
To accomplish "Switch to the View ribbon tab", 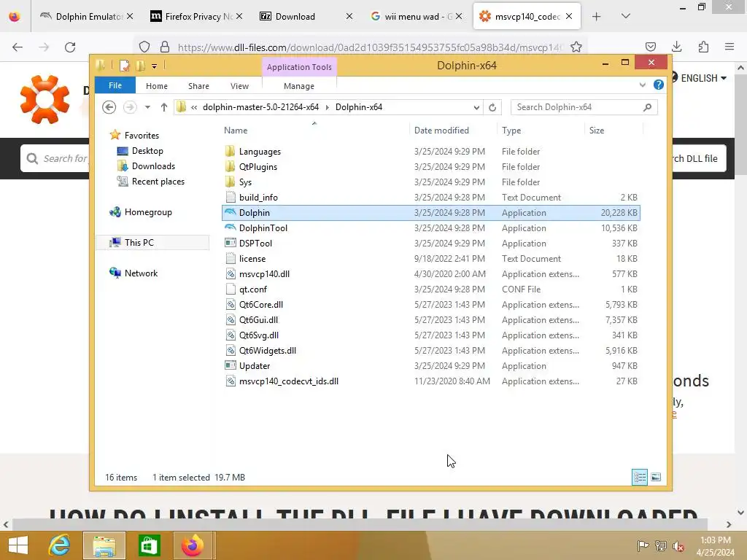I will coord(239,86).
